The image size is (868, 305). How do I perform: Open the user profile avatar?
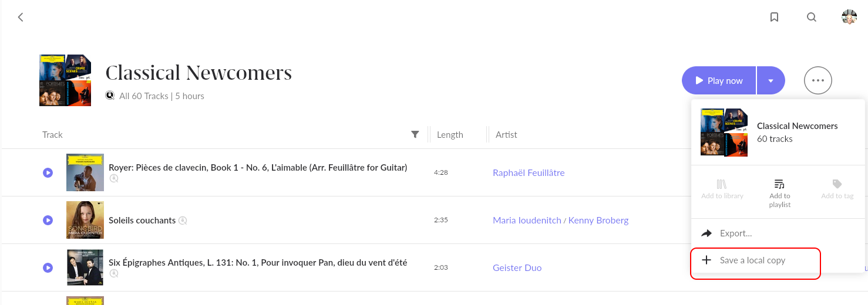(849, 17)
